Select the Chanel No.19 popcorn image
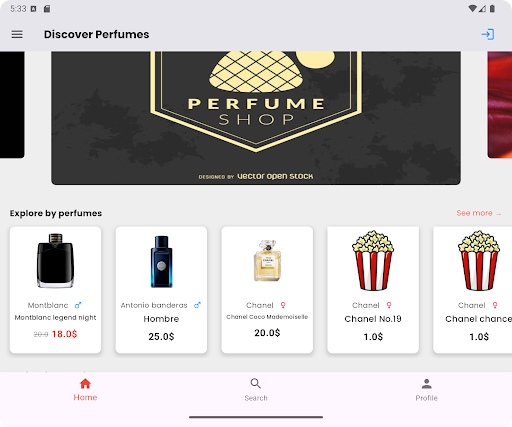 coord(373,260)
